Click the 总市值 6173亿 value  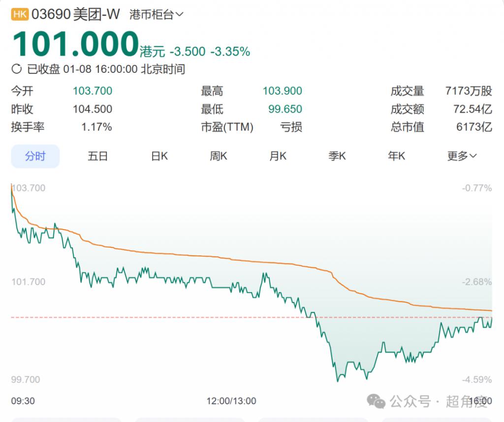tap(474, 127)
